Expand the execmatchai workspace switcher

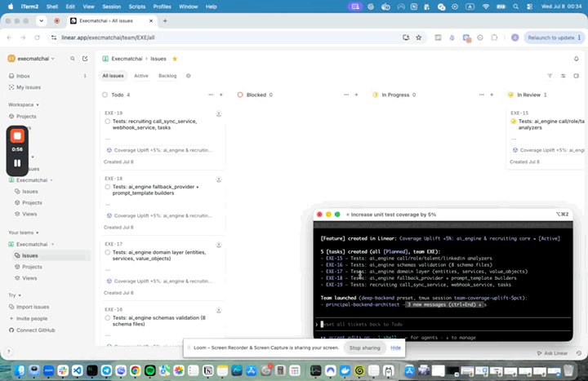coord(32,59)
